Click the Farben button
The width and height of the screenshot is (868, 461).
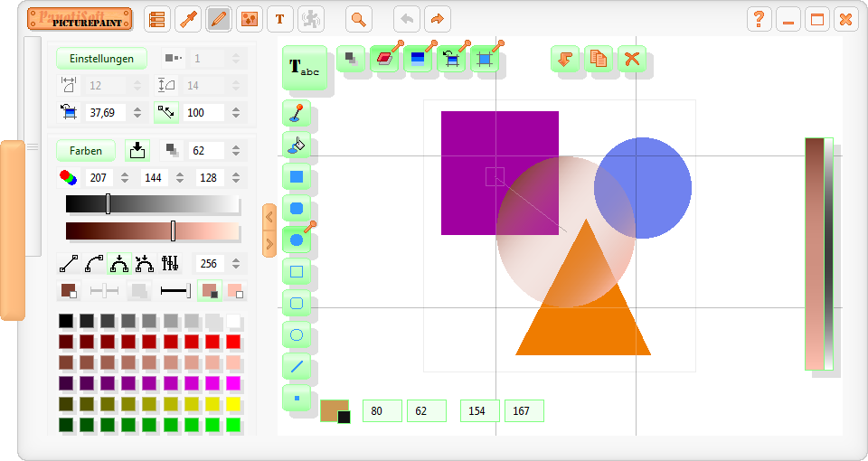point(86,151)
